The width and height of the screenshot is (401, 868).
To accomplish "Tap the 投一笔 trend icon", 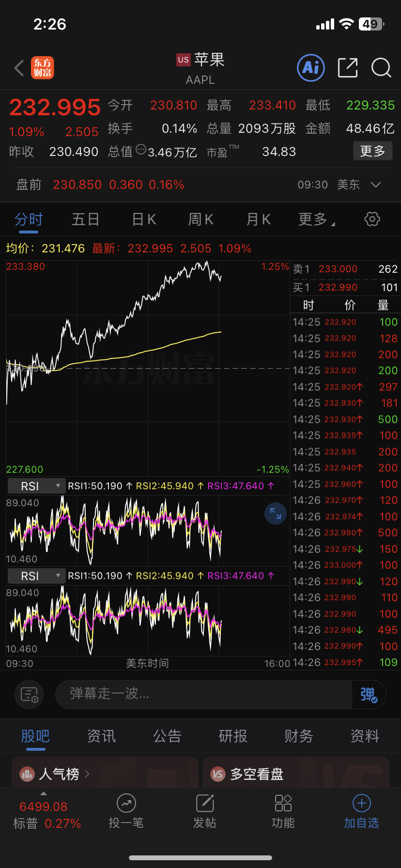I will [126, 803].
